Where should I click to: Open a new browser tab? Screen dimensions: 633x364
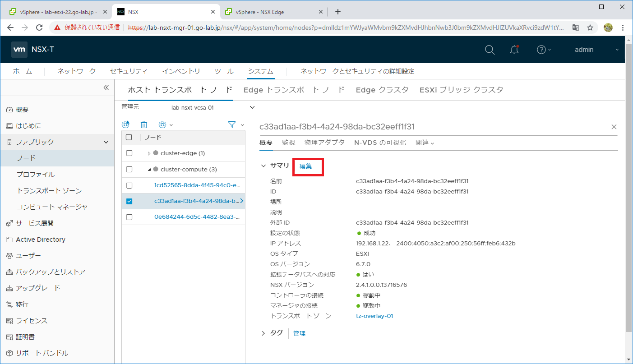click(x=337, y=12)
